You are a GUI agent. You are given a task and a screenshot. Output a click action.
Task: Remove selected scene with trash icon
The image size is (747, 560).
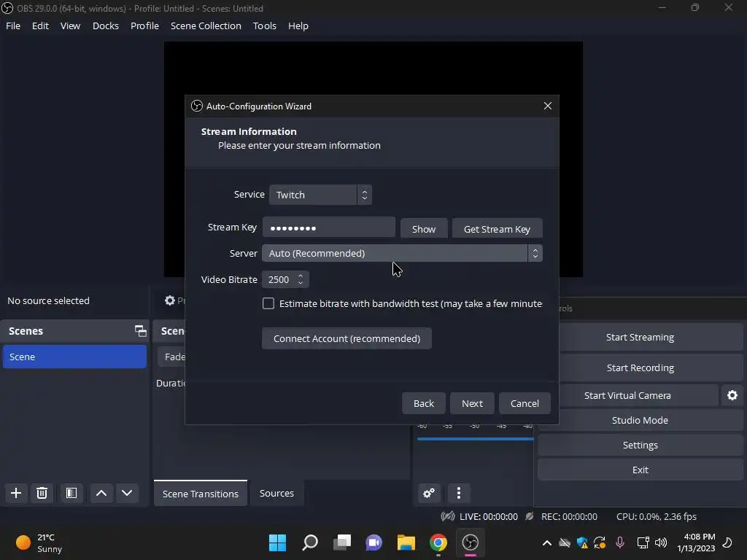(x=42, y=493)
